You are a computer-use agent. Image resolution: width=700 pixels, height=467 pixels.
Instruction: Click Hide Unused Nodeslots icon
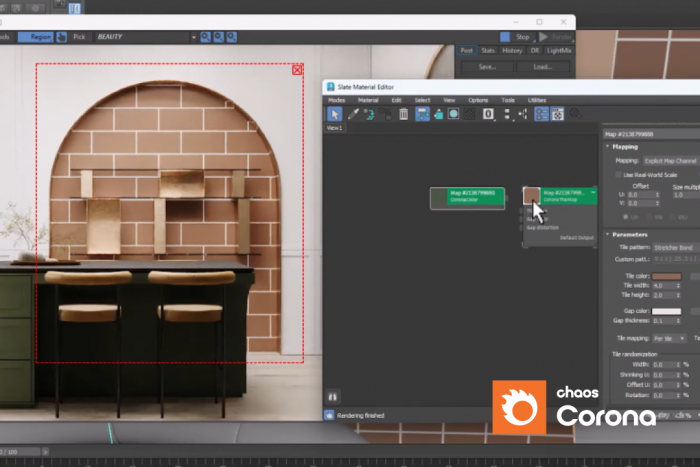438,114
